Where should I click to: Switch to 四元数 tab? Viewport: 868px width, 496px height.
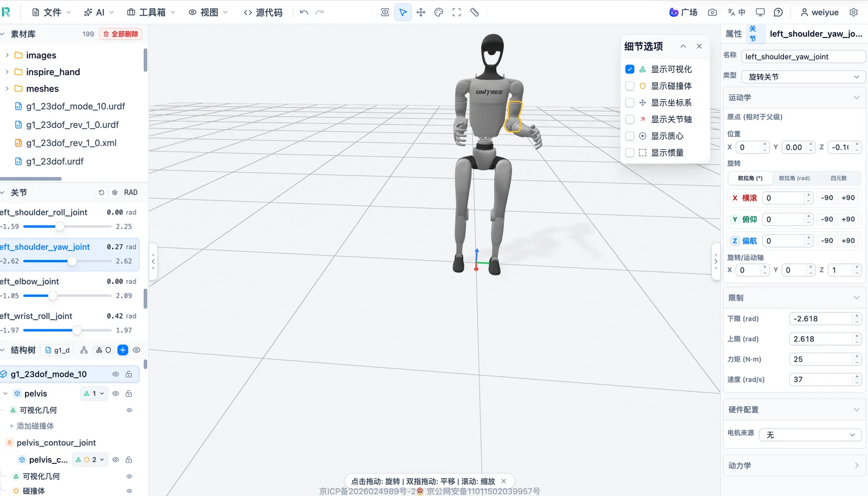click(x=838, y=178)
